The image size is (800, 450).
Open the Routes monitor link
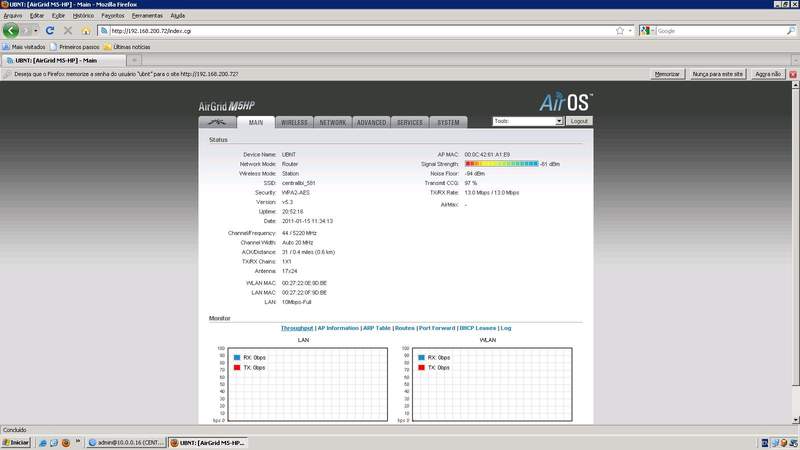coord(405,328)
